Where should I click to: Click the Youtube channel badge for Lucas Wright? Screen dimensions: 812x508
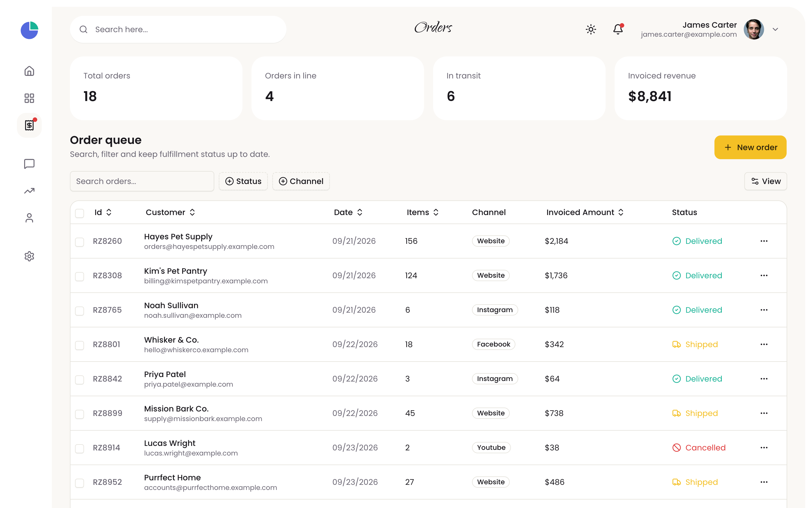click(x=491, y=448)
